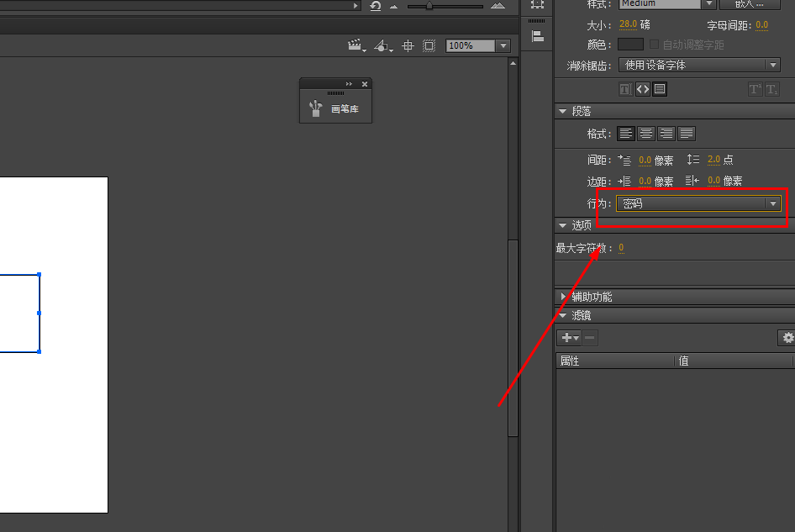
Task: Open the Edit Scene clapperboard menu
Action: 357,45
